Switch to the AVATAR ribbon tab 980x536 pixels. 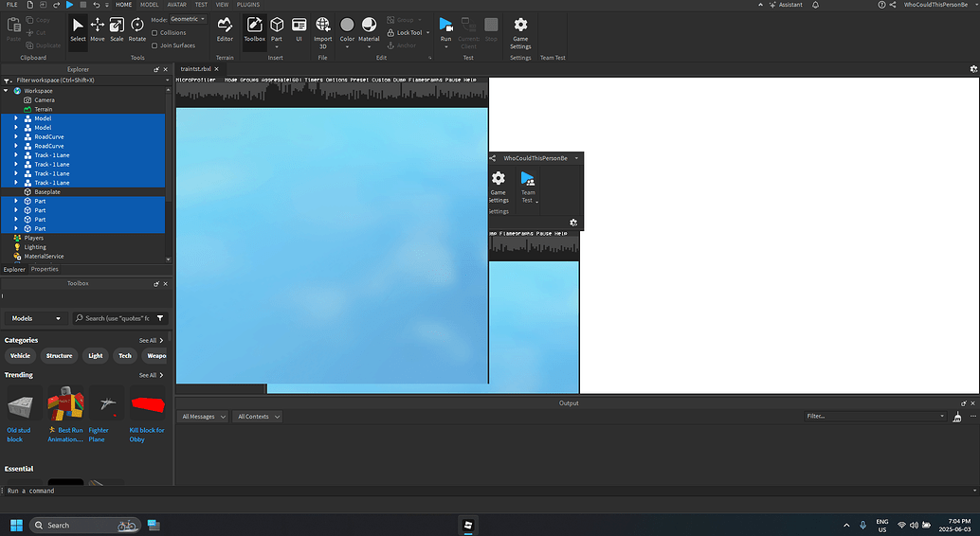click(x=177, y=5)
